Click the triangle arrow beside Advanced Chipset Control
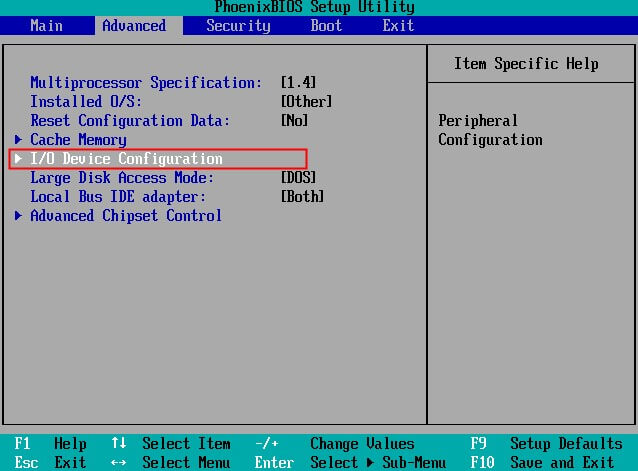 19,216
